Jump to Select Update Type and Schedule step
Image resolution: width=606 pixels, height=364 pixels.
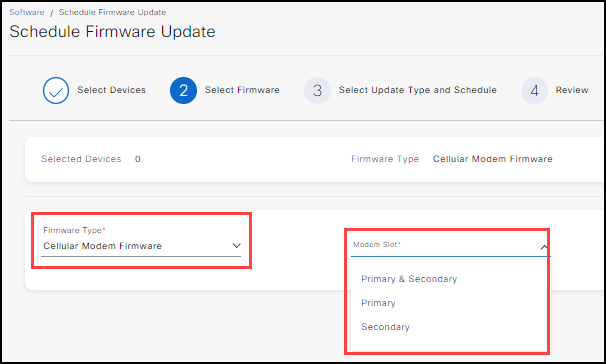(417, 90)
